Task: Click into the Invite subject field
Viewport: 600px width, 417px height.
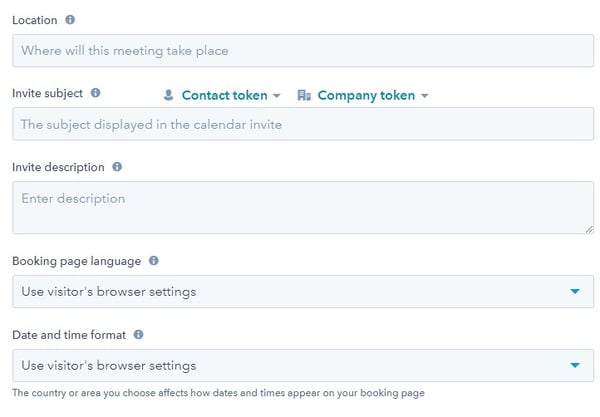Action: 302,125
